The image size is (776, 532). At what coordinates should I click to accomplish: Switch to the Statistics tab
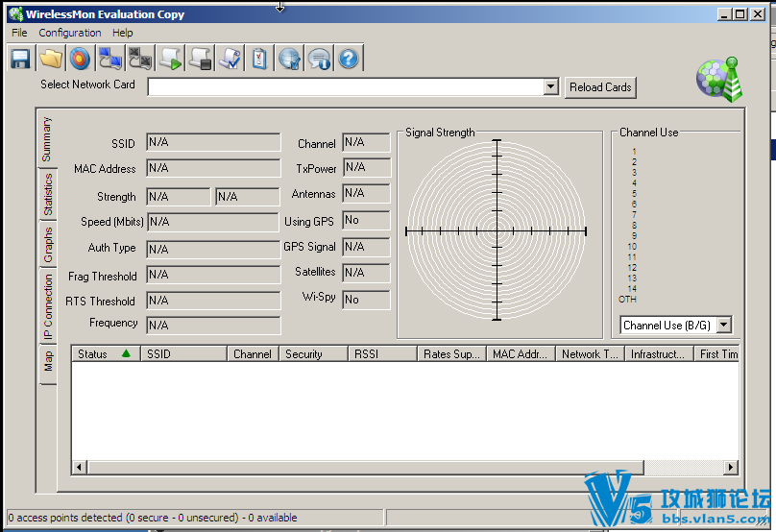[47, 194]
